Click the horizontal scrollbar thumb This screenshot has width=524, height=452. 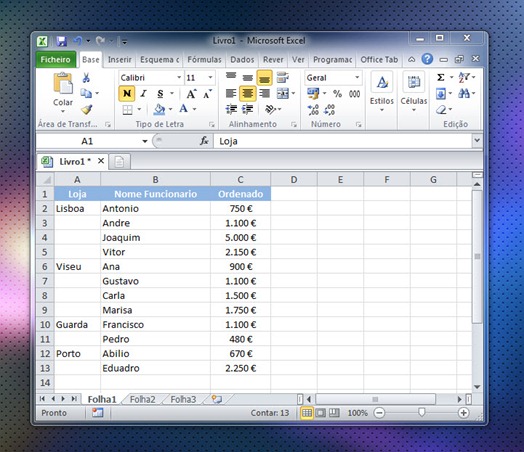coord(376,399)
